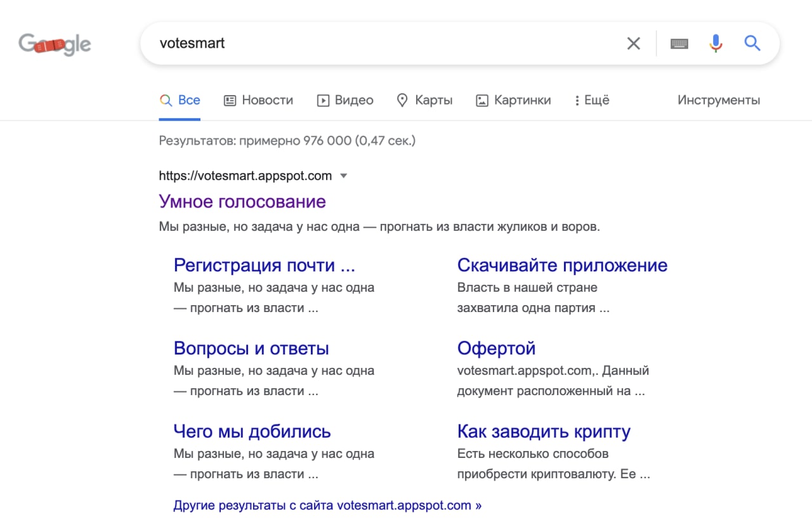Screen dimensions: 812x529
Task: Open the Скачивайте приложение sitelink
Action: click(562, 264)
